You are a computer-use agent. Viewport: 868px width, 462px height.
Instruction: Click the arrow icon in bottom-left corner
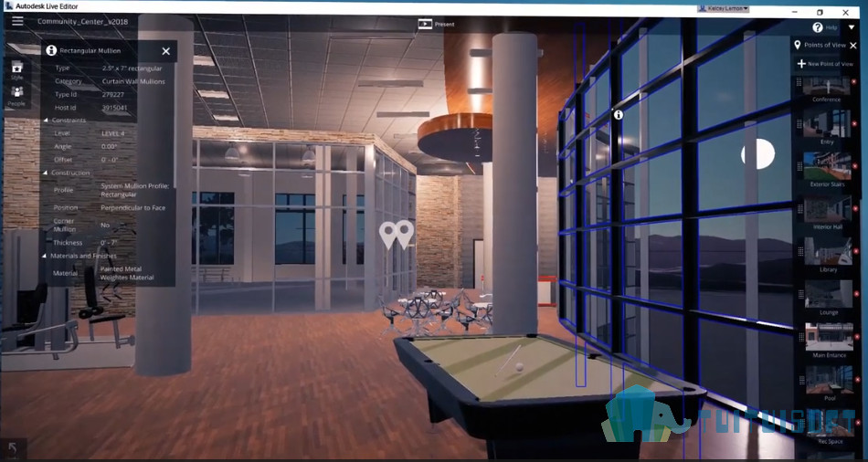click(x=12, y=447)
